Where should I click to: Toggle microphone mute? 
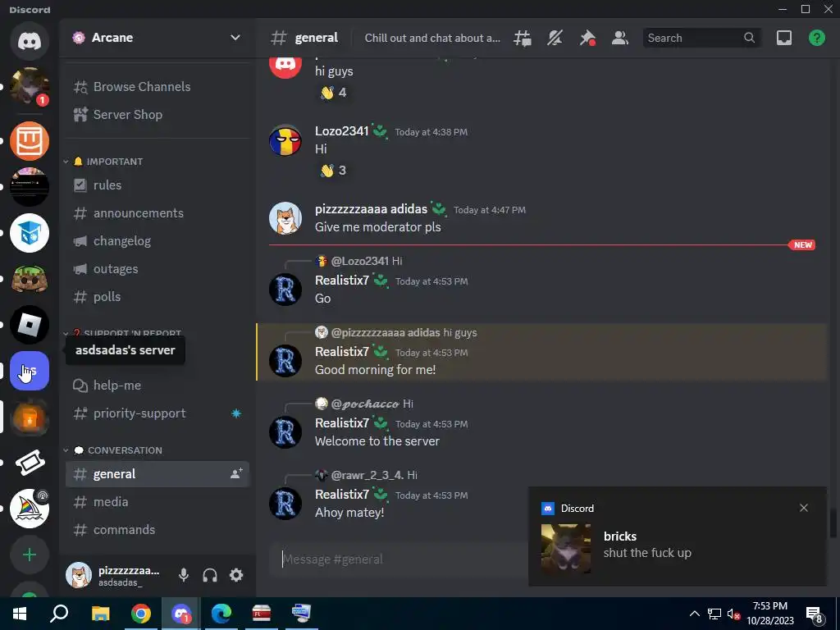coord(184,575)
